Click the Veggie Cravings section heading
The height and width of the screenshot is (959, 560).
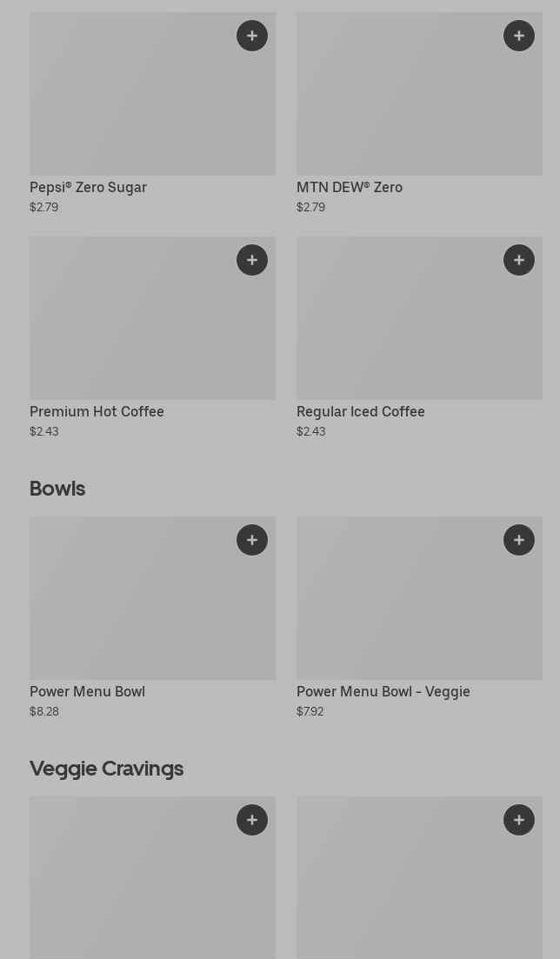coord(106,769)
